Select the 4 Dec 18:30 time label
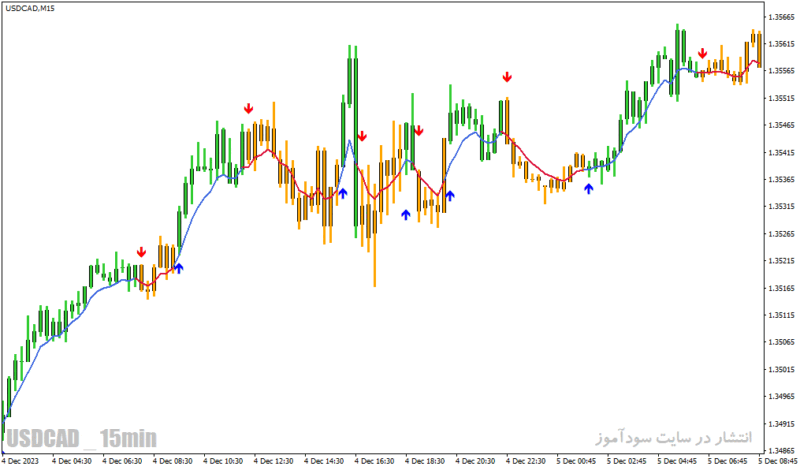Image resolution: width=800 pixels, height=470 pixels. tap(425, 461)
